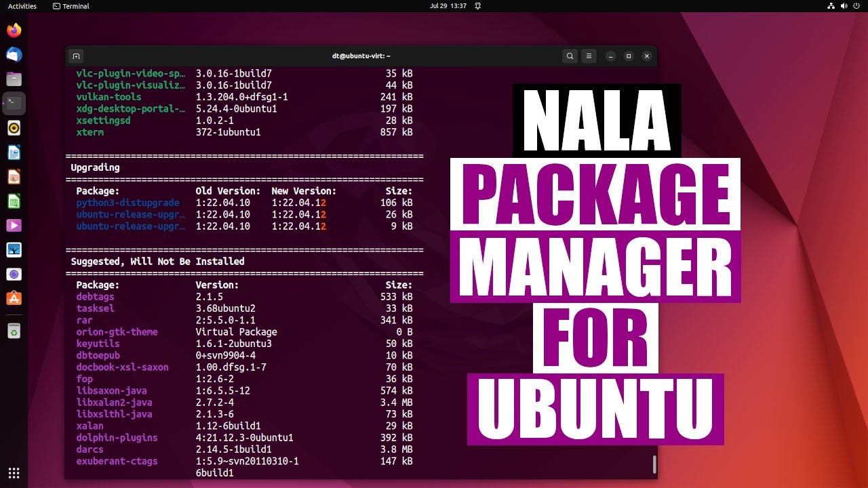Open terminal search in the header bar

tap(570, 56)
